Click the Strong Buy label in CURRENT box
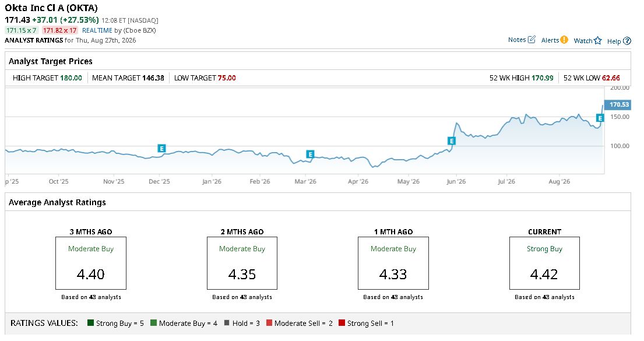Image resolution: width=644 pixels, height=341 pixels. tap(544, 248)
